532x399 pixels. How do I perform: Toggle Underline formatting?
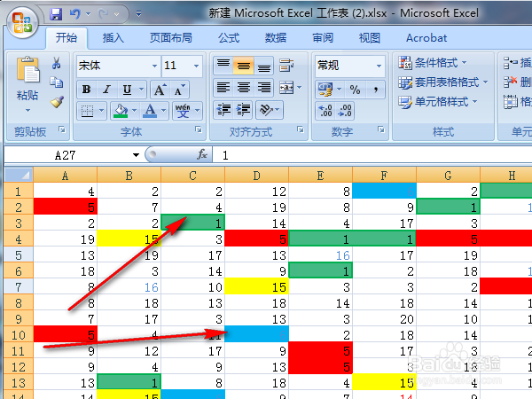click(127, 90)
